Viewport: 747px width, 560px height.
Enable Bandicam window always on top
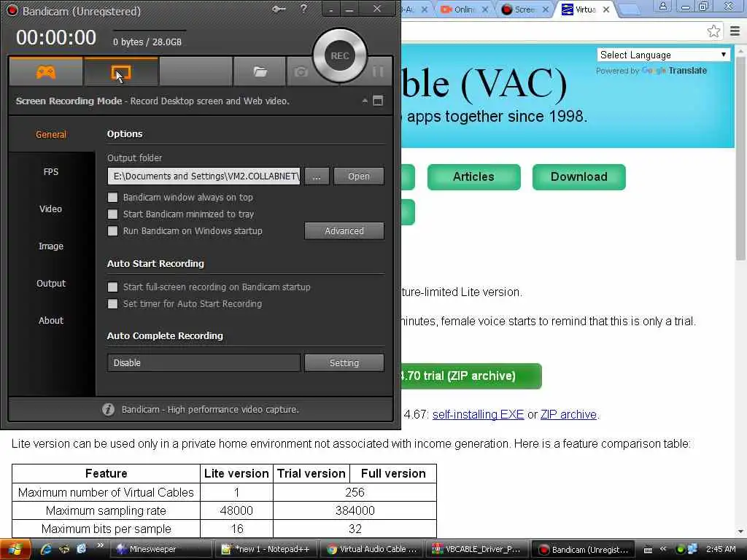coord(113,197)
